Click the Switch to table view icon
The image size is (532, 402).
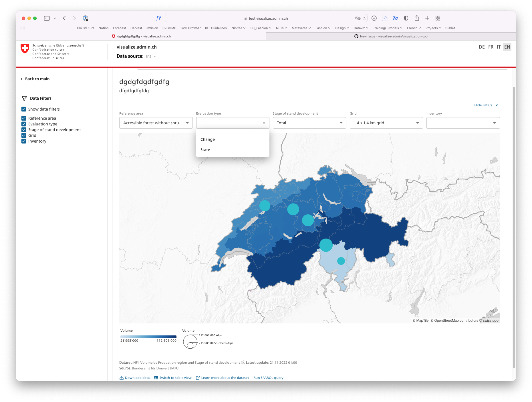[156, 377]
